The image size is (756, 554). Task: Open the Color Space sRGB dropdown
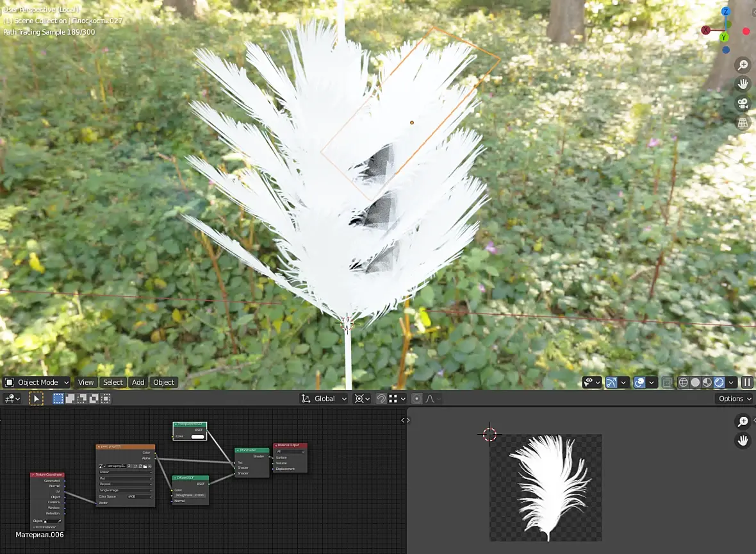pyautogui.click(x=139, y=496)
